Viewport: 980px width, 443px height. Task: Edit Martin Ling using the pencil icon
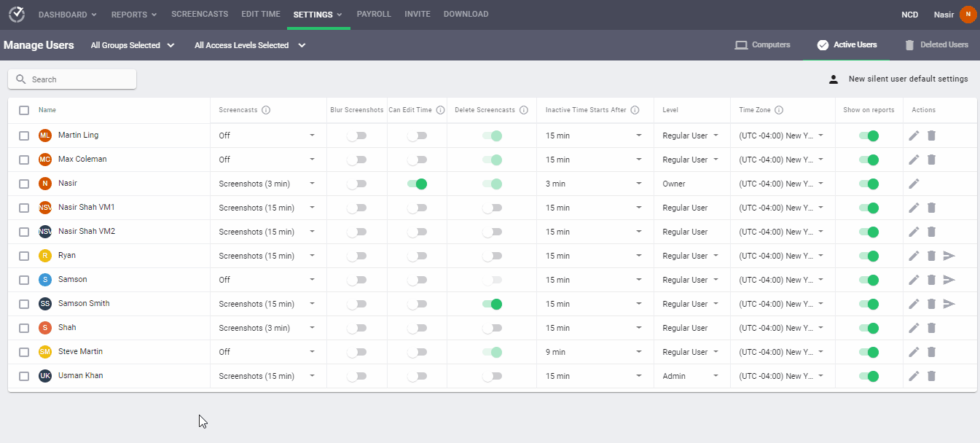(x=914, y=135)
